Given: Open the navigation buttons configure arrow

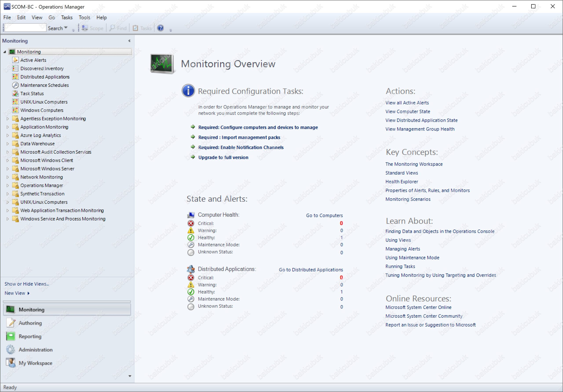Looking at the screenshot, I should (x=130, y=376).
